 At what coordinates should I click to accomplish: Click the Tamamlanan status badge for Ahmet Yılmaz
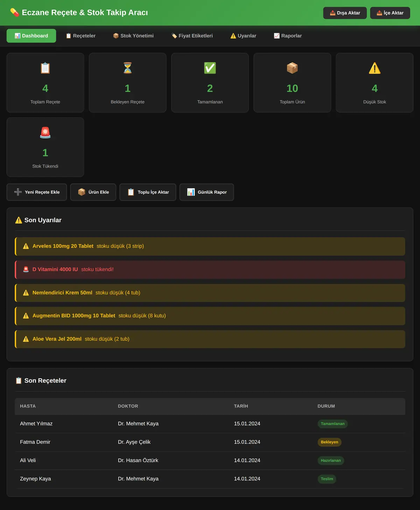(332, 424)
